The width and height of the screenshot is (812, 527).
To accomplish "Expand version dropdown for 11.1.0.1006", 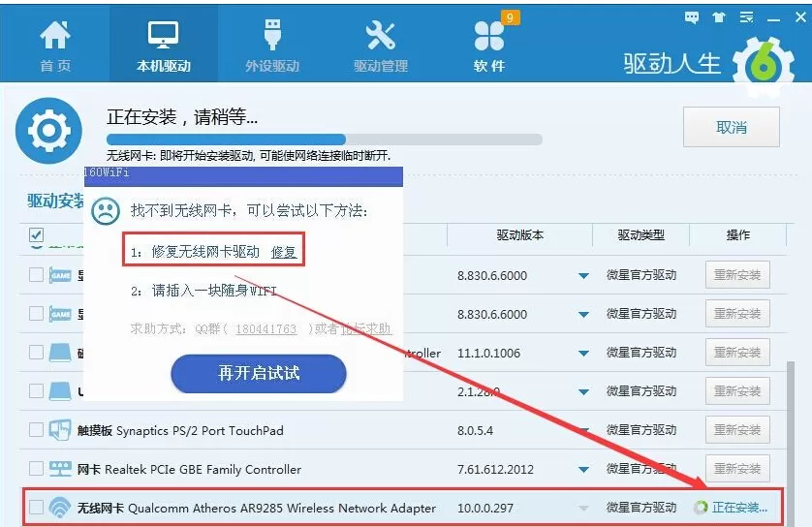I will pos(583,354).
